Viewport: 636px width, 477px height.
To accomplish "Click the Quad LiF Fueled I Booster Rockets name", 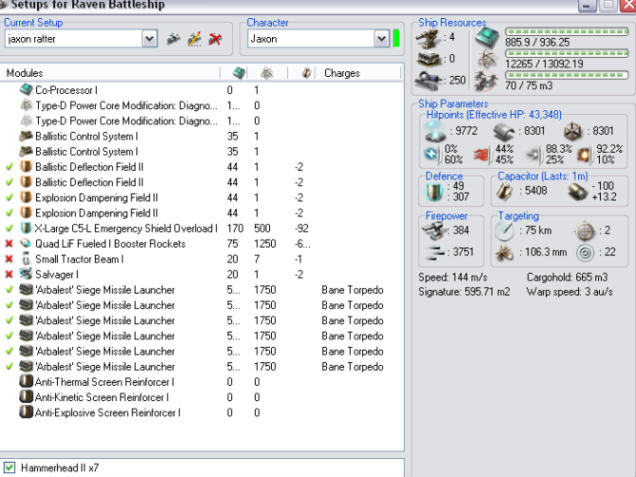I will coord(110,244).
